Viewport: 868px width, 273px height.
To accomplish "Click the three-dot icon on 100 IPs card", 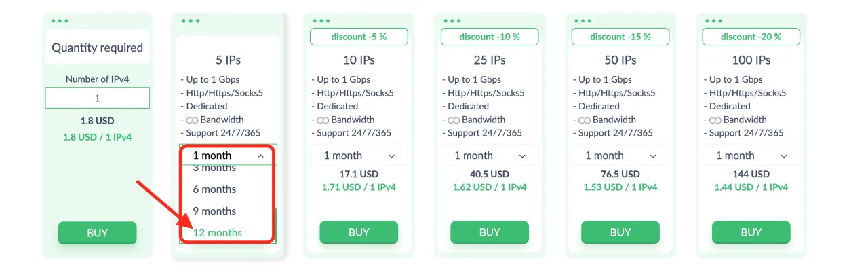I will (x=714, y=21).
